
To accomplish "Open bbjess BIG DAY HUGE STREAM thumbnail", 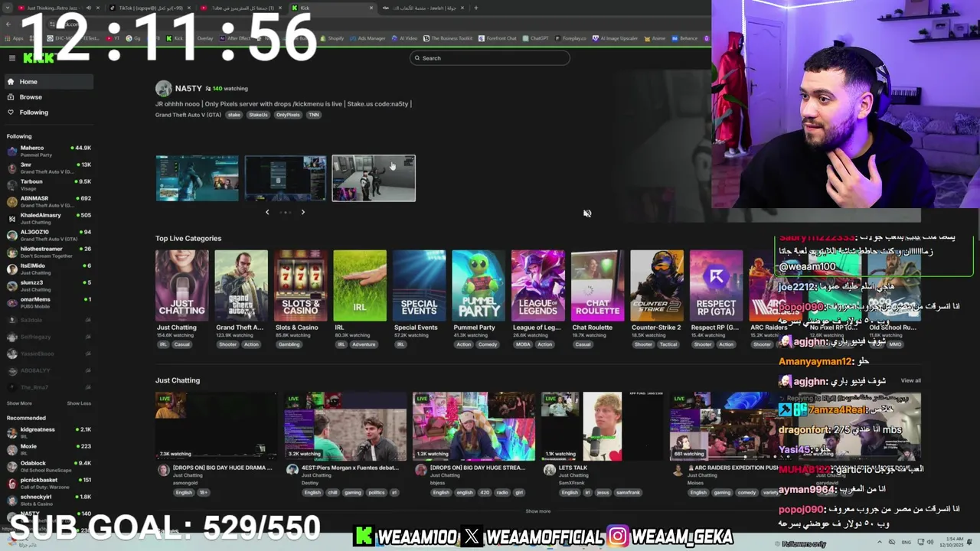I will (x=474, y=426).
